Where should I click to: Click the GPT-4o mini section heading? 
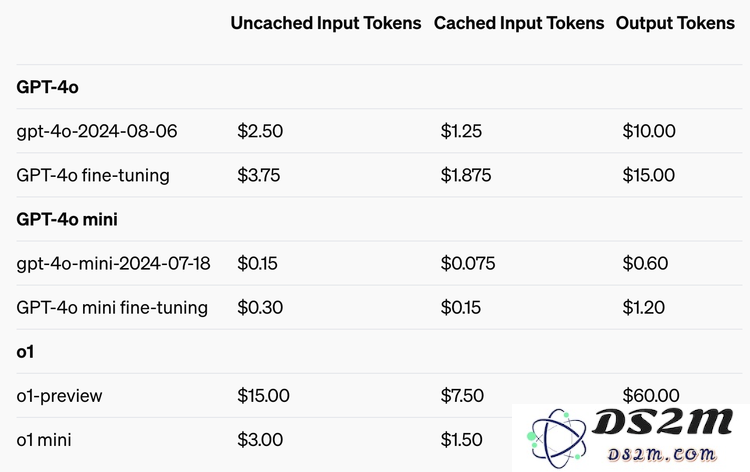[67, 220]
